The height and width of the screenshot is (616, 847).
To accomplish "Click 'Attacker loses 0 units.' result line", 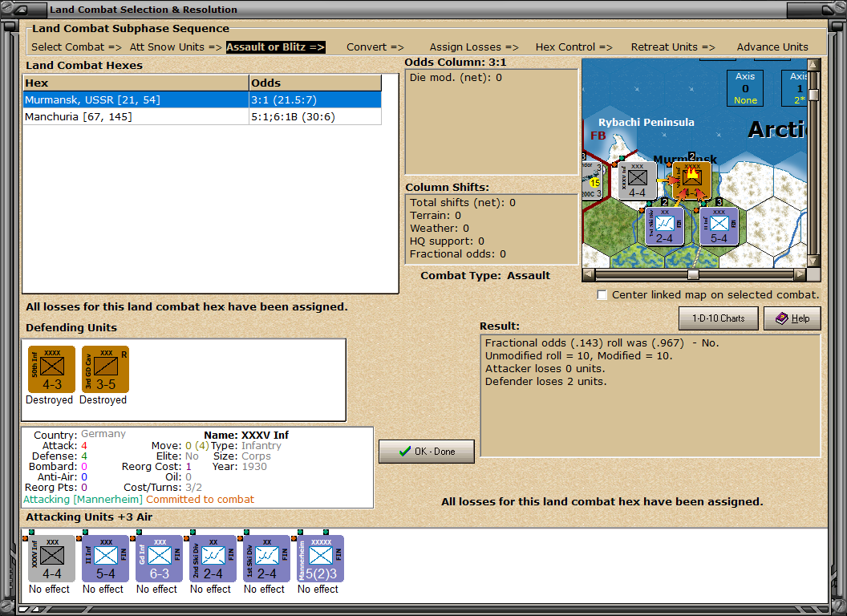I will (545, 368).
